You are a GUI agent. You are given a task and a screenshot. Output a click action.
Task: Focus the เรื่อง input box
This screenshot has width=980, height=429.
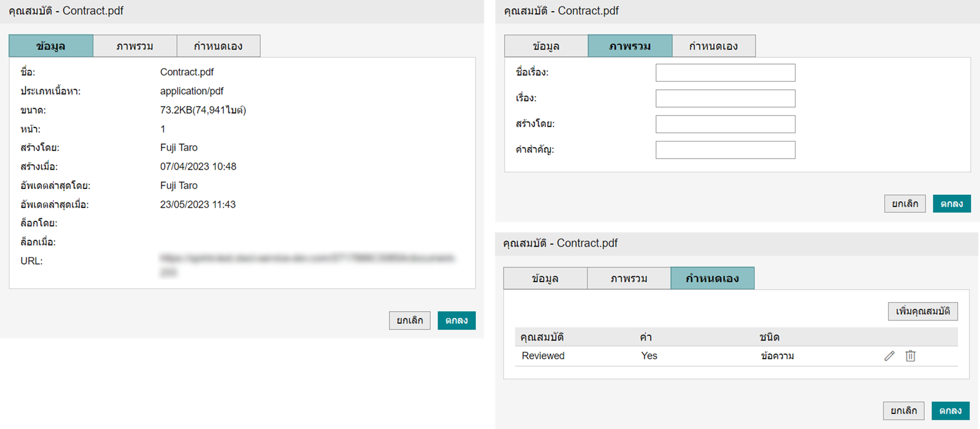pos(725,99)
